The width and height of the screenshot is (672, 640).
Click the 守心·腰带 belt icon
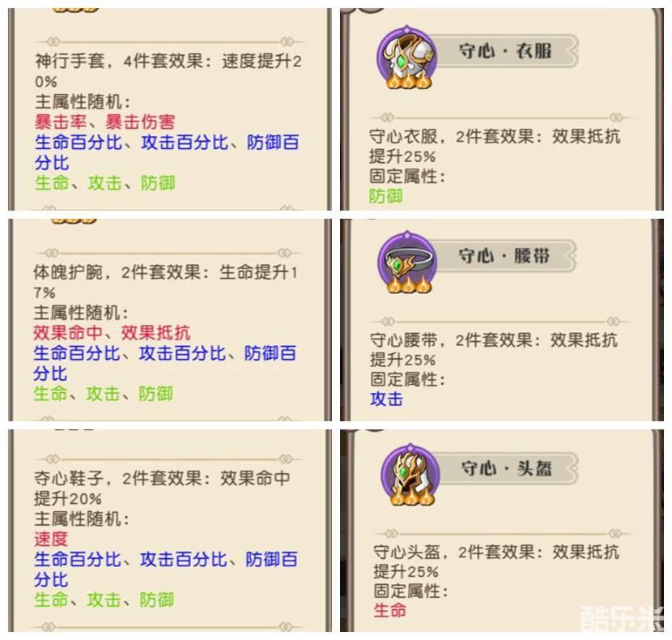point(406,260)
